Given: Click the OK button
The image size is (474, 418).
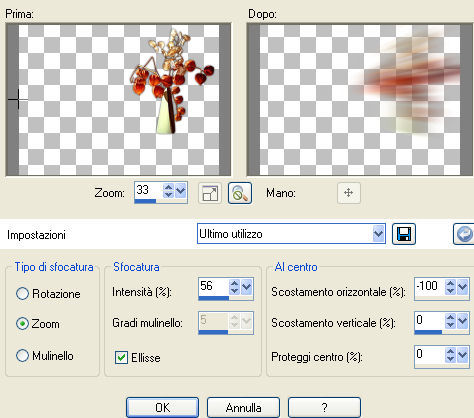Looking at the screenshot, I should pyautogui.click(x=162, y=407).
